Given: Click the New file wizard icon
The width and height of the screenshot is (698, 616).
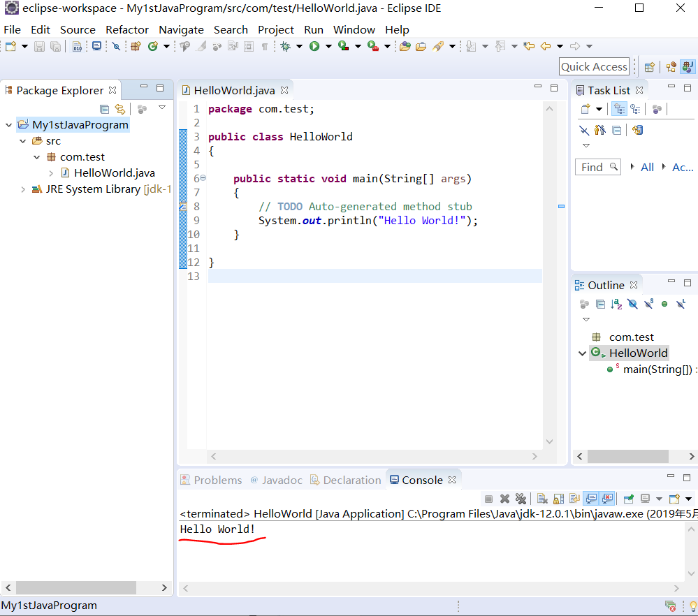Looking at the screenshot, I should tap(10, 46).
